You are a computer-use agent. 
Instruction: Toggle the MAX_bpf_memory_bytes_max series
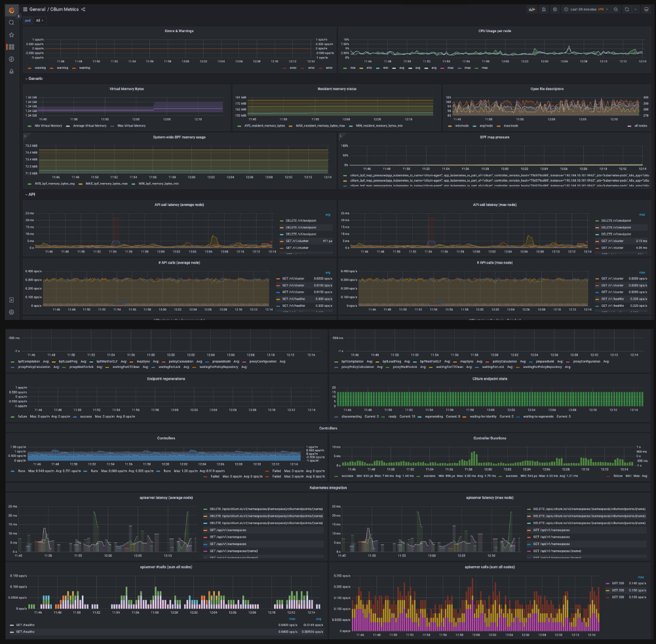(x=107, y=184)
